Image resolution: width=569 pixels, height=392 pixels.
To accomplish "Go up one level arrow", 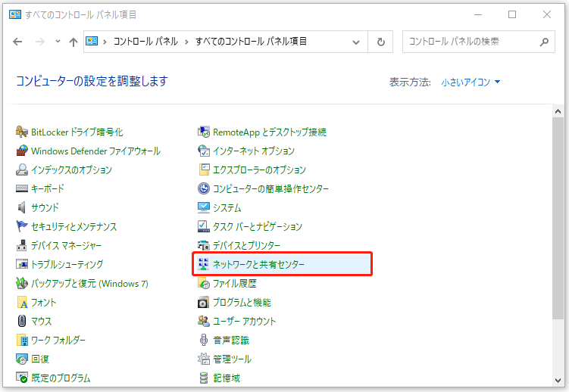I will click(73, 42).
